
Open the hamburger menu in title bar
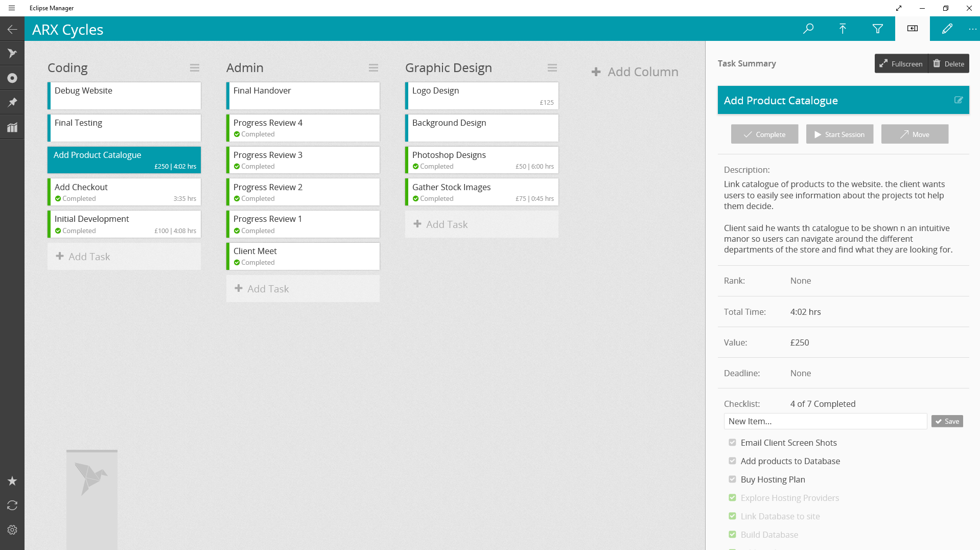click(12, 8)
